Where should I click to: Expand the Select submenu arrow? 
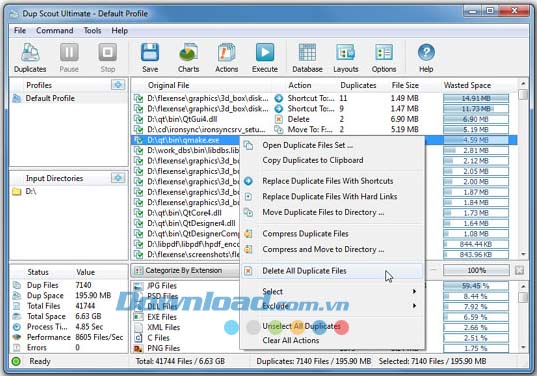point(414,291)
